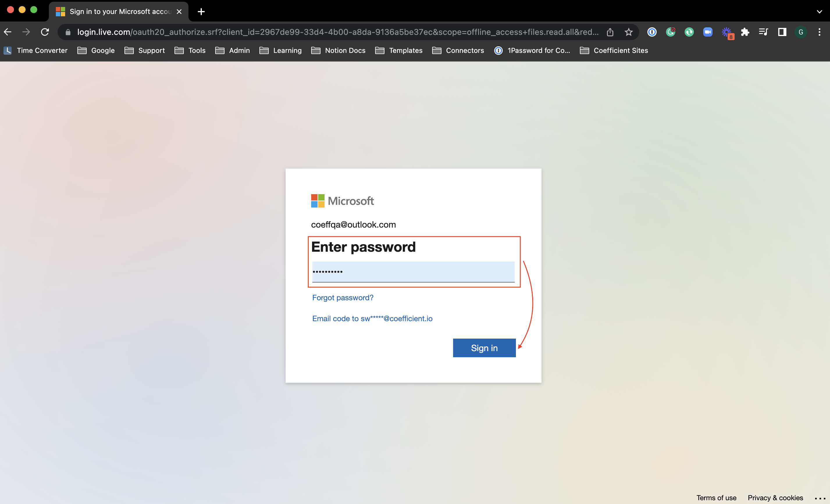Click Email code to sw*****@coefficient.io link
Image resolution: width=830 pixels, height=504 pixels.
[372, 319]
